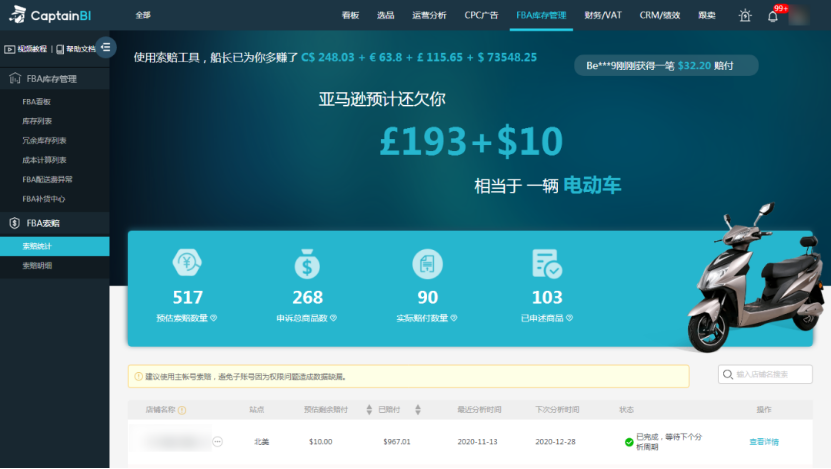Open the 运营分析 menu
This screenshot has height=469, width=831.
point(429,15)
